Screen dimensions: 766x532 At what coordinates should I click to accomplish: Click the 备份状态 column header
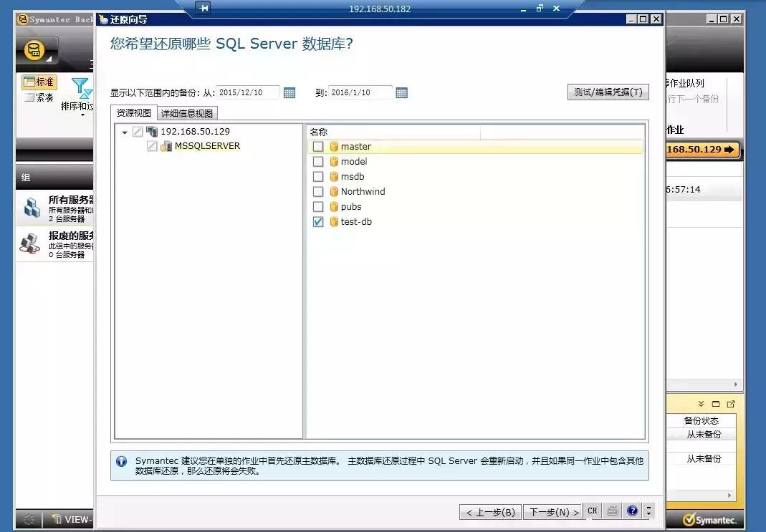701,421
